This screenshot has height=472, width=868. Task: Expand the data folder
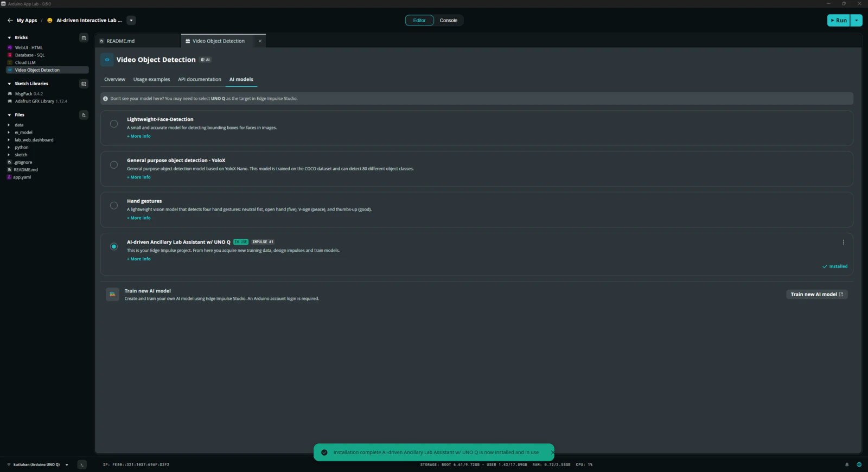(9, 125)
